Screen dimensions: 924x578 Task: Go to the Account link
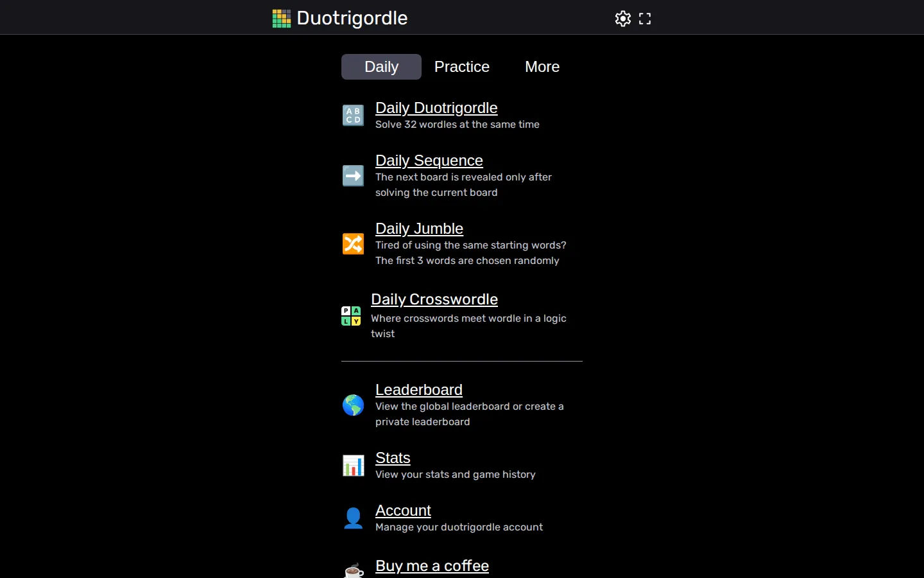[403, 511]
